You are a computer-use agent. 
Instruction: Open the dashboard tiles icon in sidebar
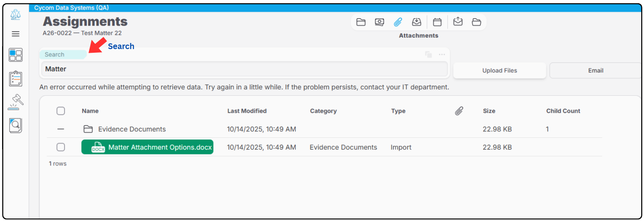15,55
